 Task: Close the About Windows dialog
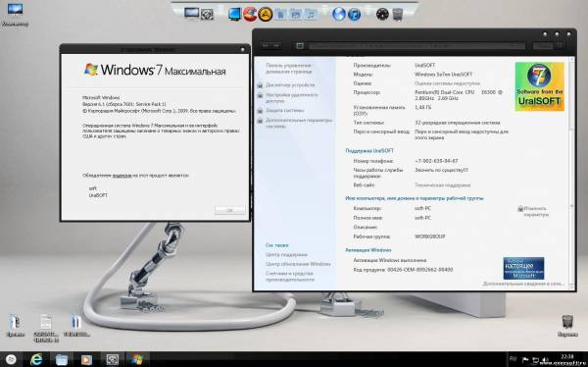(242, 49)
